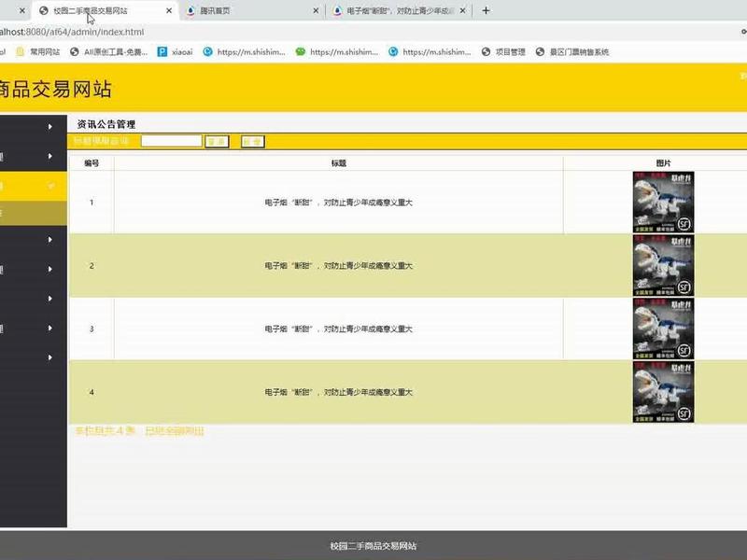
Task: Click the footer text 校园二手商品交易网站
Action: point(373,546)
